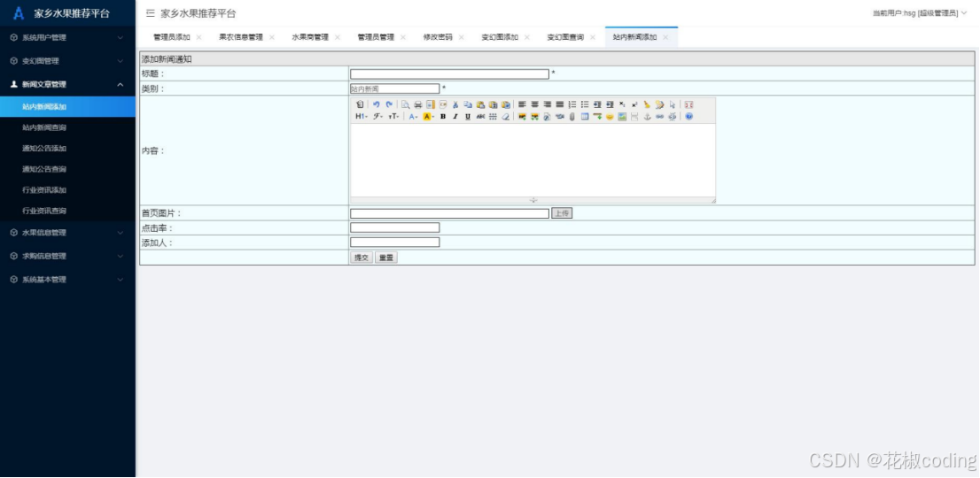Redo the edit in the editor toolbar
980x478 pixels.
tap(389, 104)
